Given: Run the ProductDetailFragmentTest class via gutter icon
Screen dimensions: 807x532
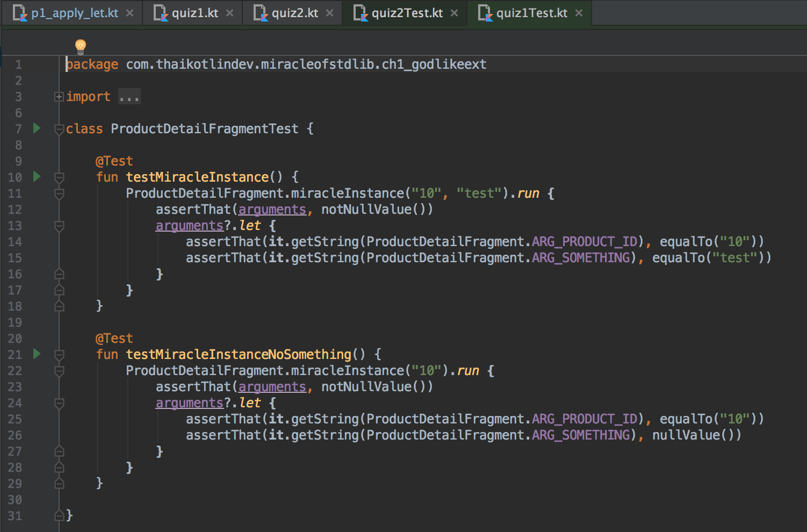Looking at the screenshot, I should [x=36, y=128].
